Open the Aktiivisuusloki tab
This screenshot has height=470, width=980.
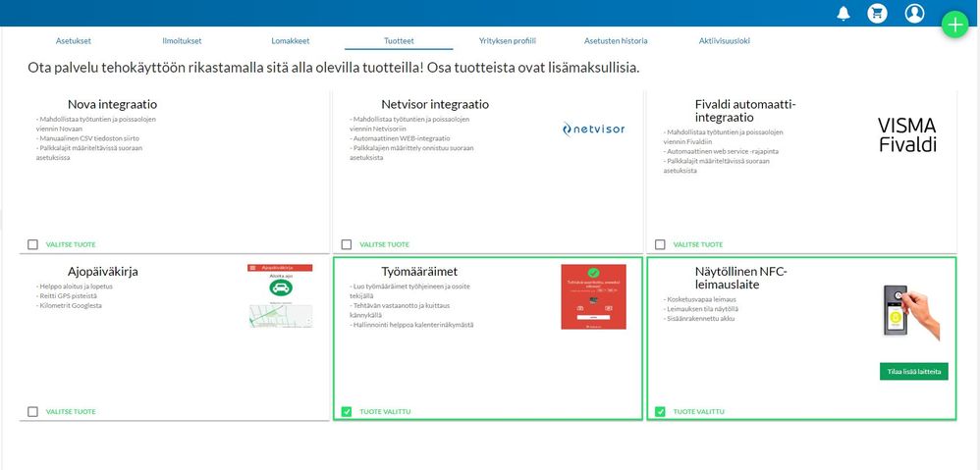coord(725,41)
